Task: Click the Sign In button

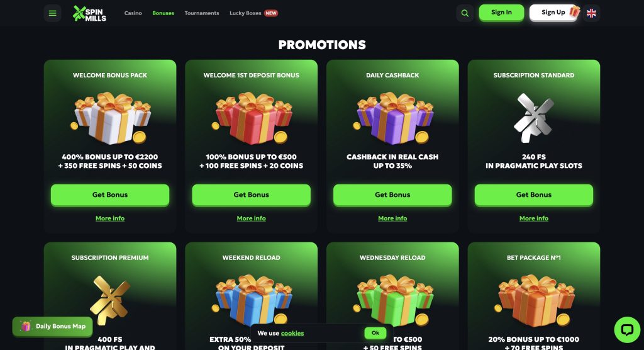Action: 501,13
